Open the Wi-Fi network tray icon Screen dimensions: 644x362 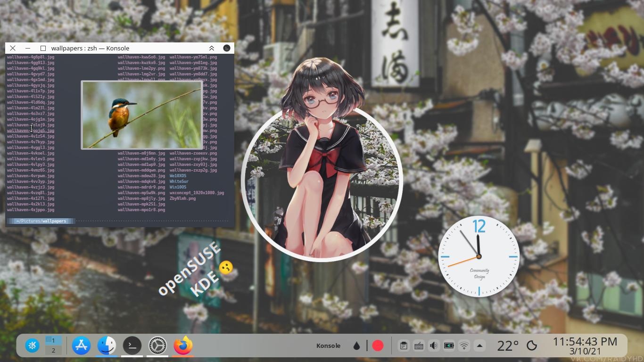[x=464, y=346]
